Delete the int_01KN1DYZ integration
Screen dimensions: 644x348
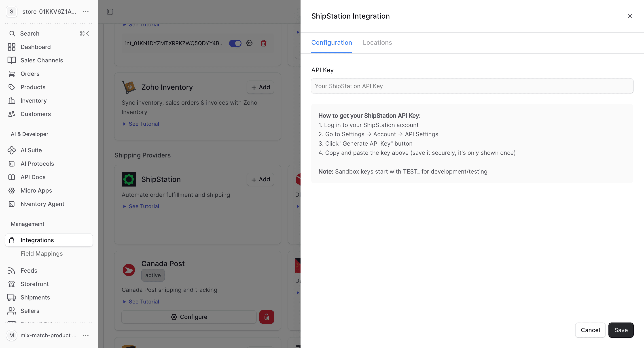point(263,43)
